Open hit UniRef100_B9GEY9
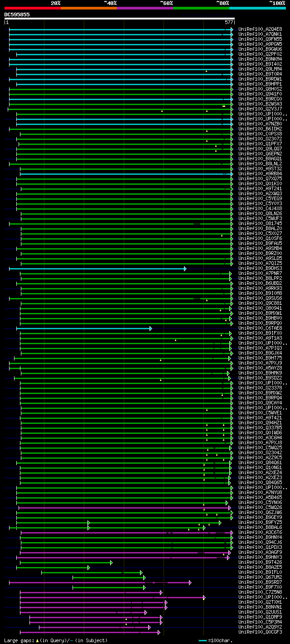This screenshot has height=644, width=290. (260, 517)
